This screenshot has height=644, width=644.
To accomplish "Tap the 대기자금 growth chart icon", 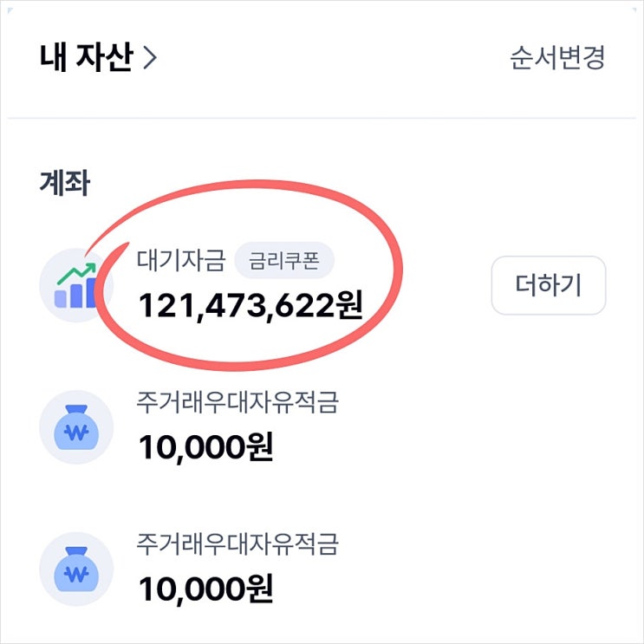I will click(75, 285).
